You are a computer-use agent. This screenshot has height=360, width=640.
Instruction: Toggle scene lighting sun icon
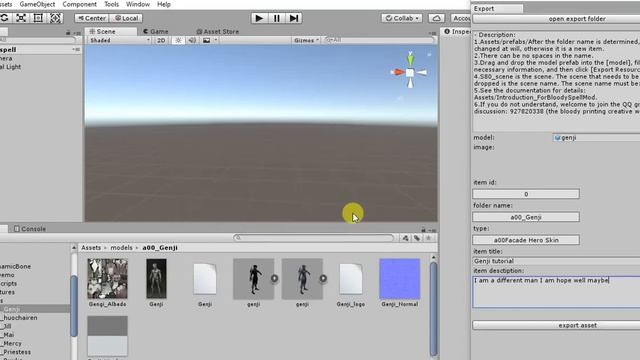coord(178,40)
